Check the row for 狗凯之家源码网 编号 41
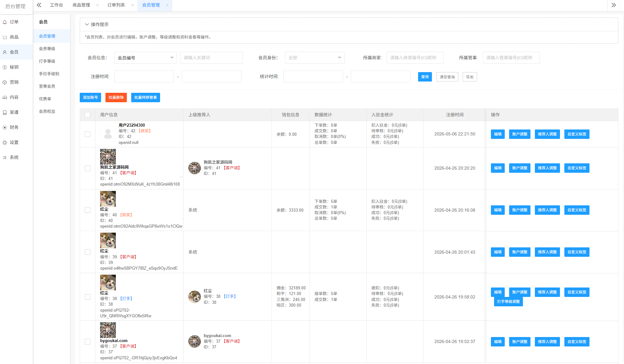 click(88, 168)
